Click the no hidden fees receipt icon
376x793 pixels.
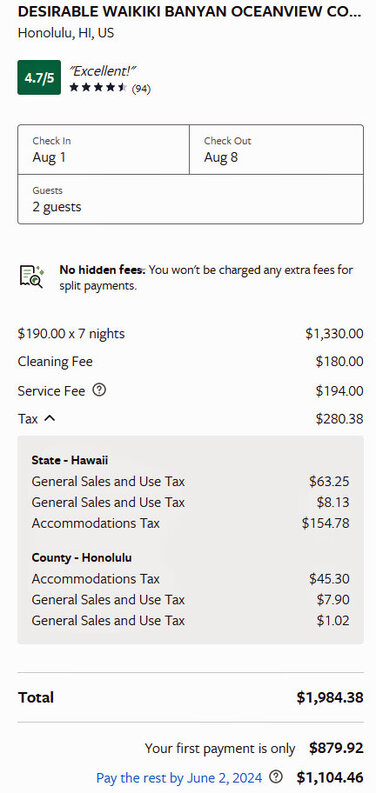31,277
